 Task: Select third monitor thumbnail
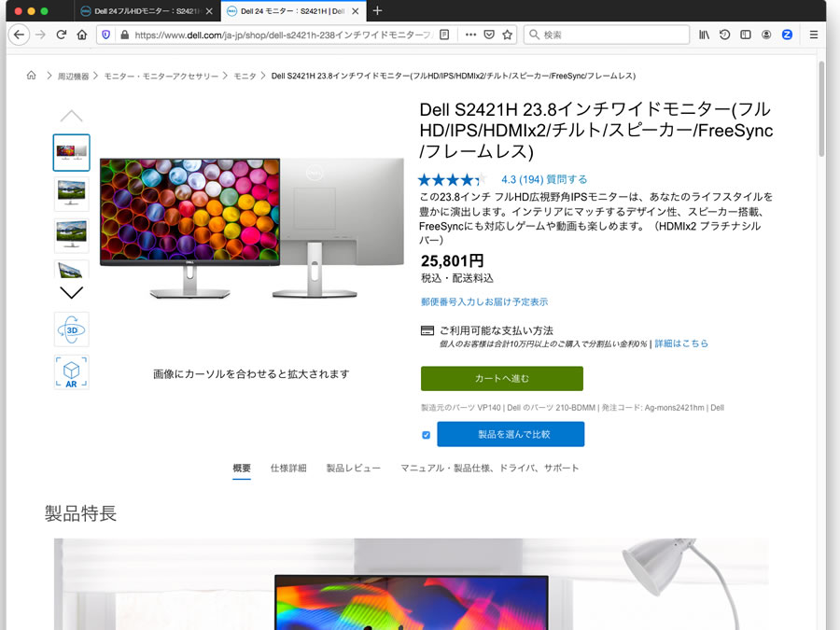coord(71,235)
